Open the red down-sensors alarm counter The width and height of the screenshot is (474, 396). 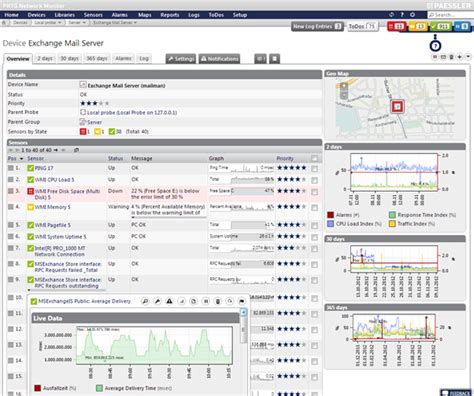click(396, 26)
